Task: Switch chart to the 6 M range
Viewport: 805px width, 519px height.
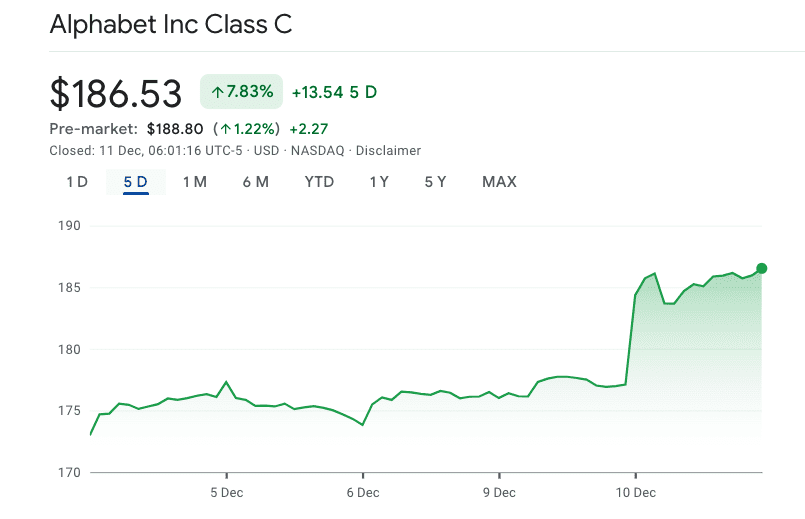Action: click(255, 182)
